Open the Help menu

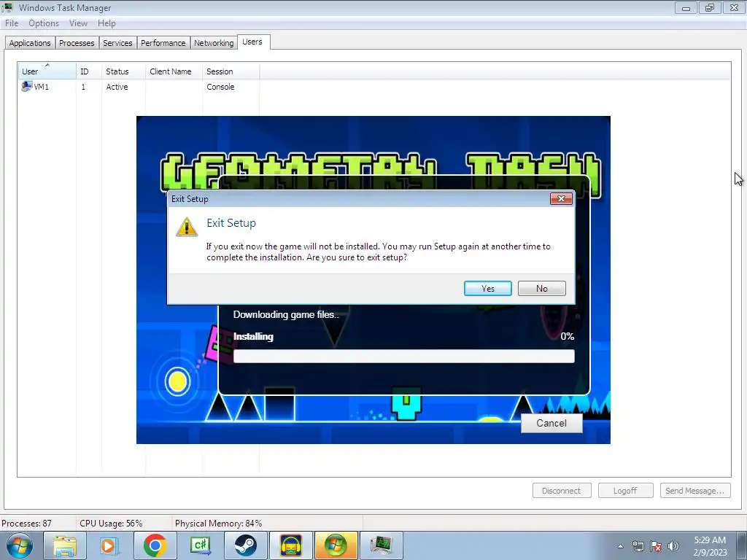pos(107,23)
